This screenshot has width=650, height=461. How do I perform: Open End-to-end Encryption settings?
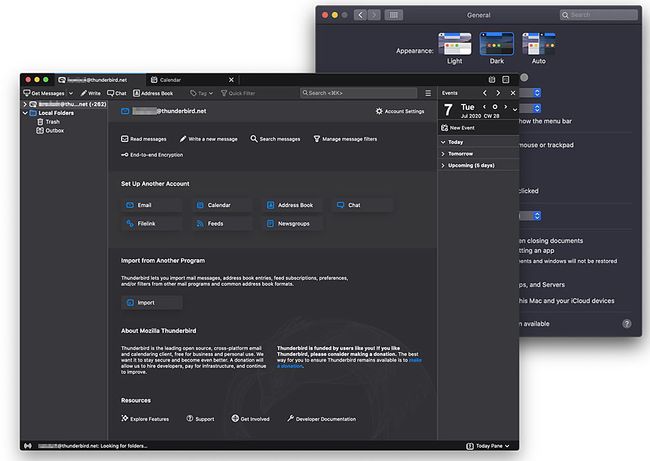152,155
